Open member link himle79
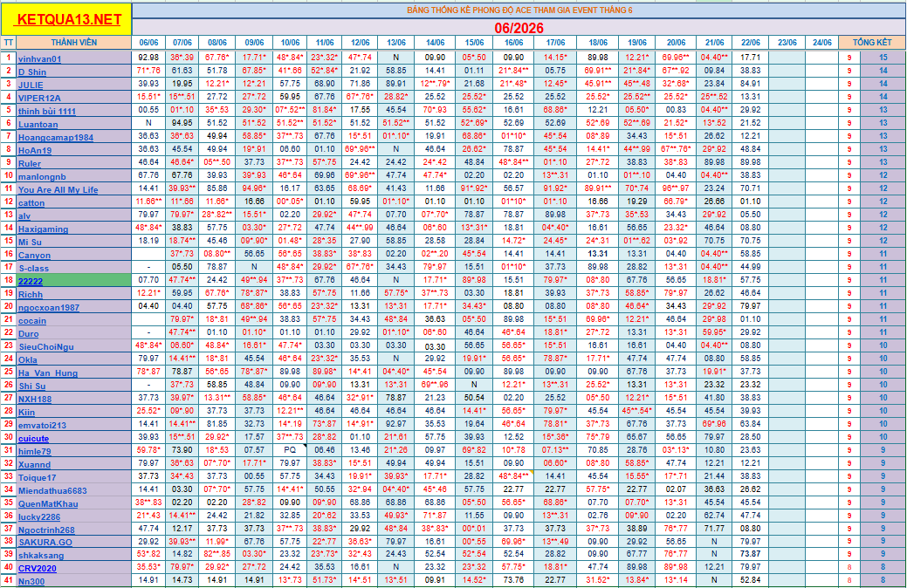This screenshot has width=907, height=588. click(34, 452)
